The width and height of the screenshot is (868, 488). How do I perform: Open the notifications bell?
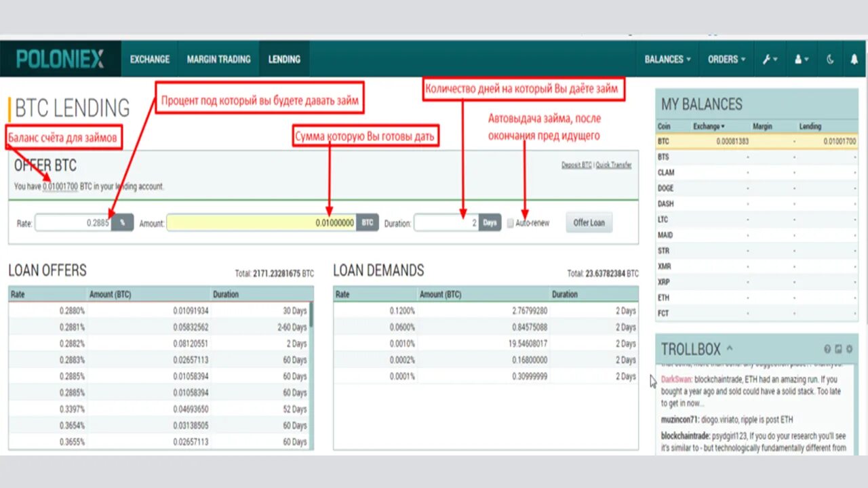pos(854,59)
